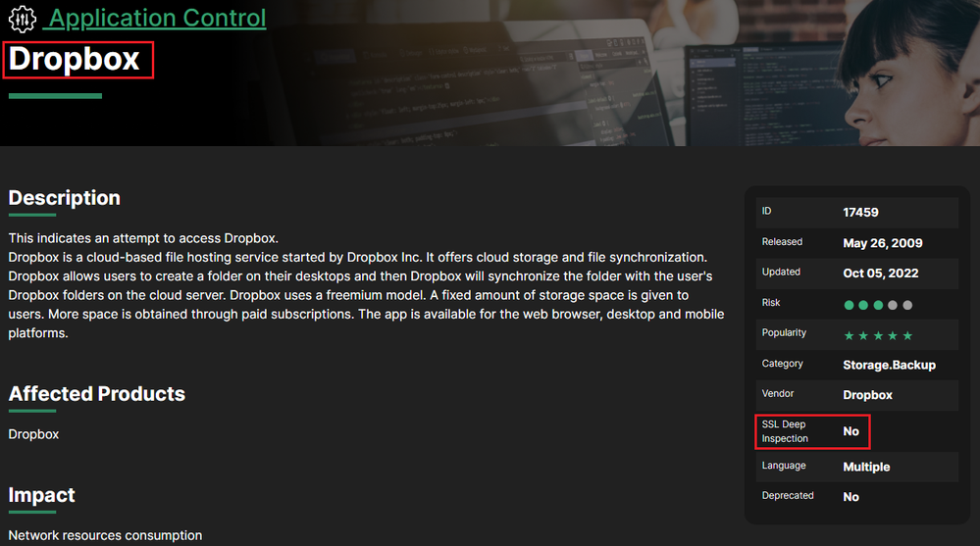This screenshot has width=980, height=546.
Task: Click the Affected Products heading
Action: click(x=97, y=393)
